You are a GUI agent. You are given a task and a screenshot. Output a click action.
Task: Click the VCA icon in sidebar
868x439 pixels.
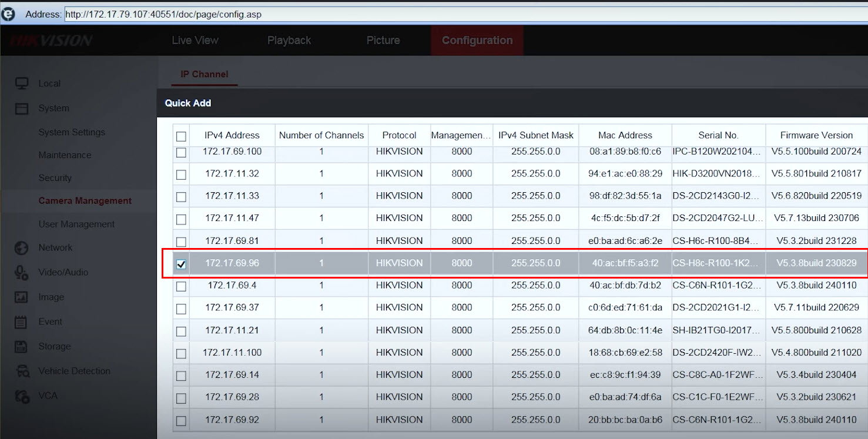coord(22,396)
